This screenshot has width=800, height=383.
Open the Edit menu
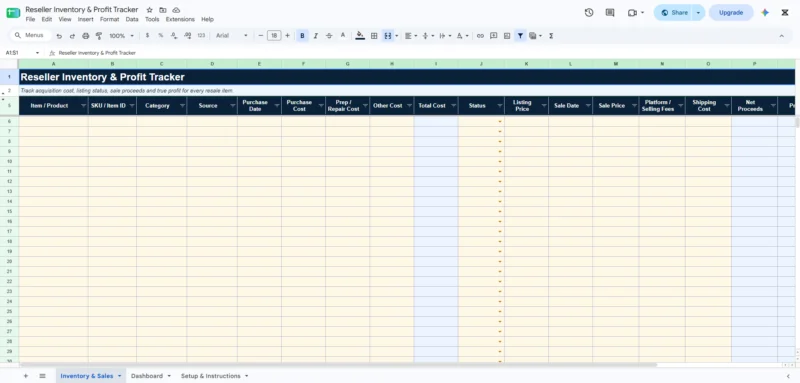click(x=47, y=19)
